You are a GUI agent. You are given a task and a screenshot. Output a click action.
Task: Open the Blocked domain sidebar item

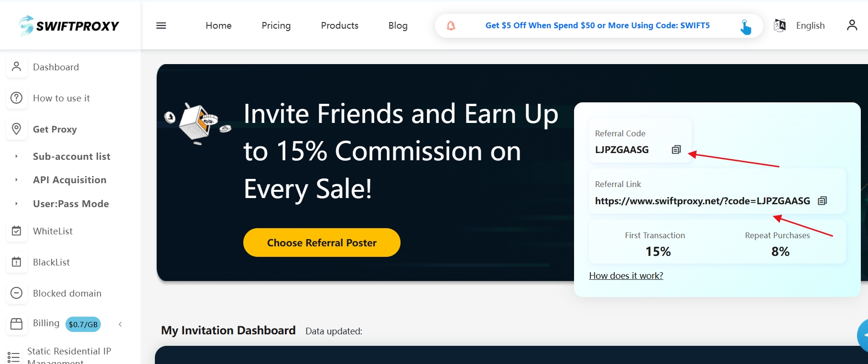pyautogui.click(x=67, y=293)
